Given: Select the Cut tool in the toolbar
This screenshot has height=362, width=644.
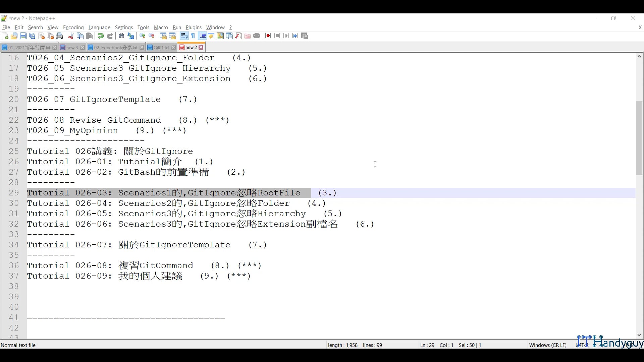Looking at the screenshot, I should coord(71,36).
